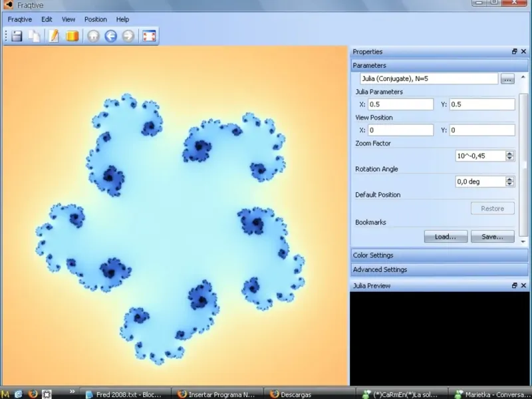This screenshot has width=532, height=399.
Task: Click the Save... bookmarks button
Action: pos(493,237)
